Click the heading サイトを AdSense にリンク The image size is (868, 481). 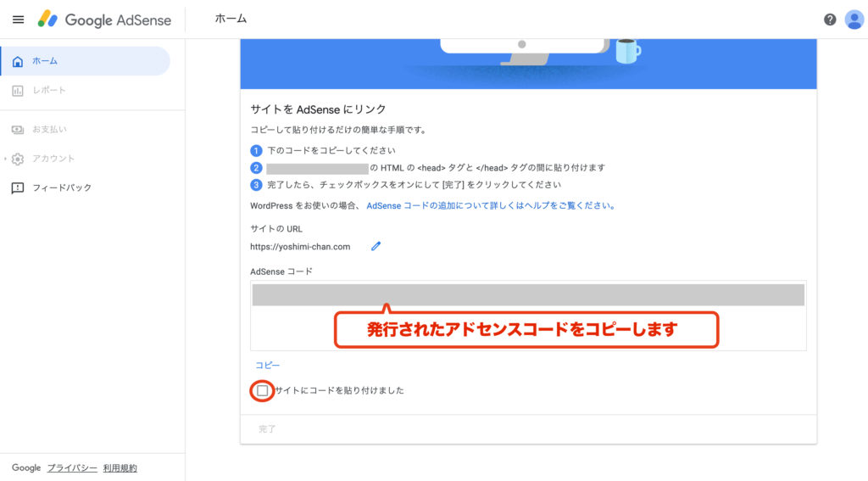click(x=319, y=109)
